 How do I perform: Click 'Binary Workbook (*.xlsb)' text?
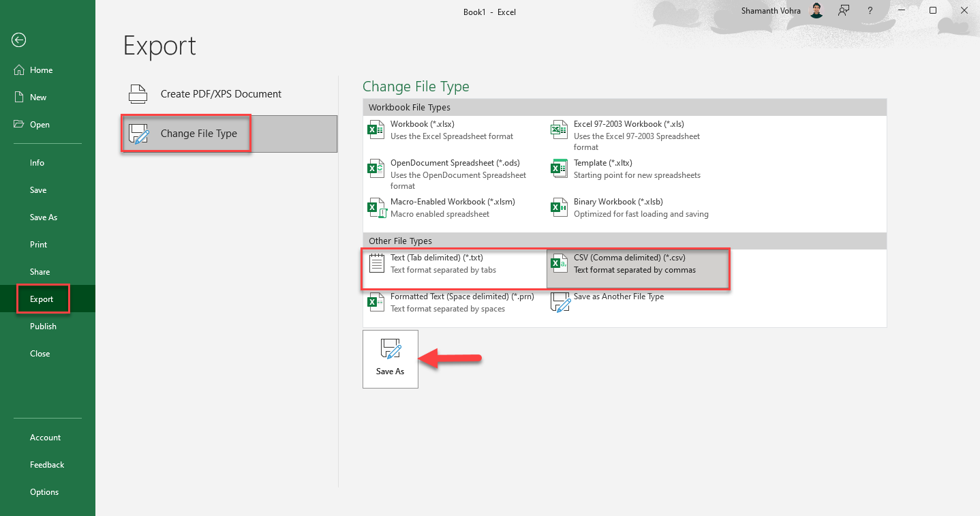[x=618, y=202]
